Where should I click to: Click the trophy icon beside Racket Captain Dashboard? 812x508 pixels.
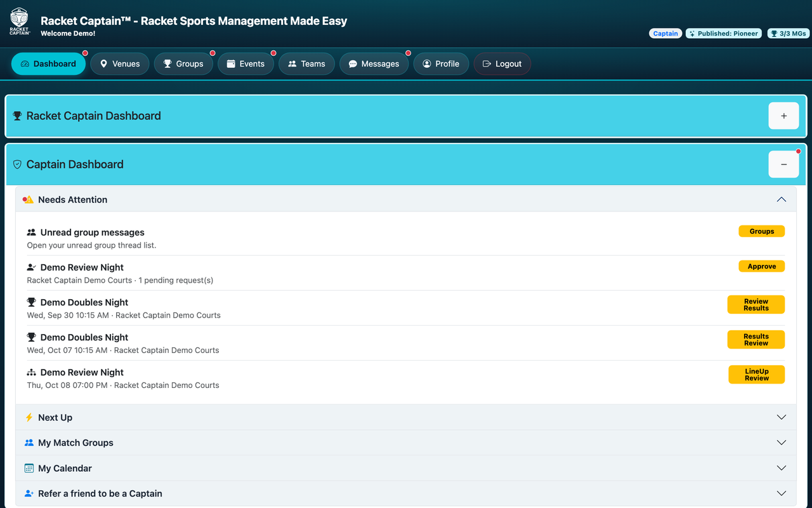(17, 116)
